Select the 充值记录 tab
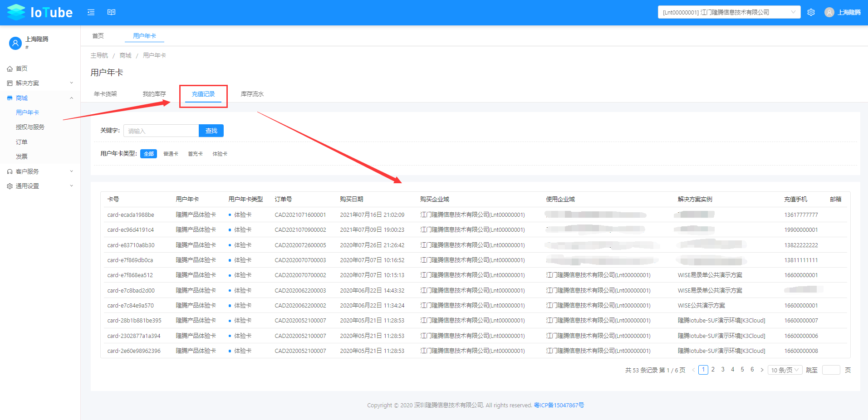868x420 pixels. (x=203, y=94)
